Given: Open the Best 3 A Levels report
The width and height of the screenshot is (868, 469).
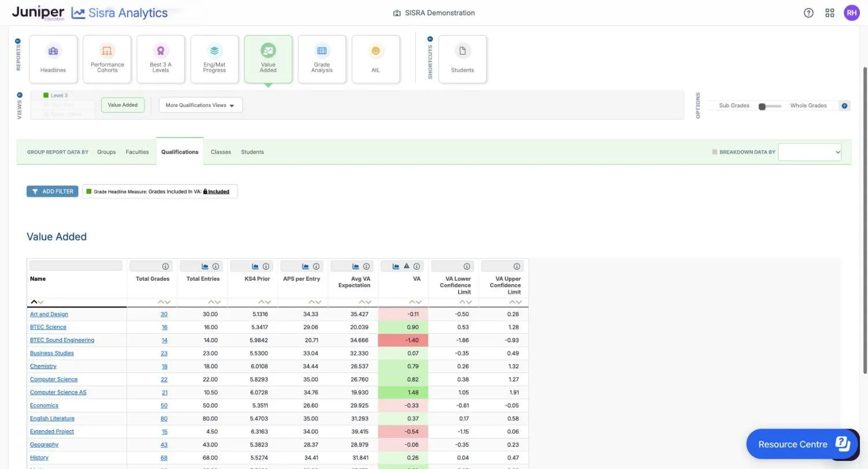Looking at the screenshot, I should click(161, 59).
